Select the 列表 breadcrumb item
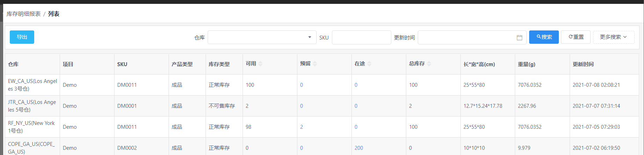Image resolution: width=644 pixels, height=155 pixels. 54,14
